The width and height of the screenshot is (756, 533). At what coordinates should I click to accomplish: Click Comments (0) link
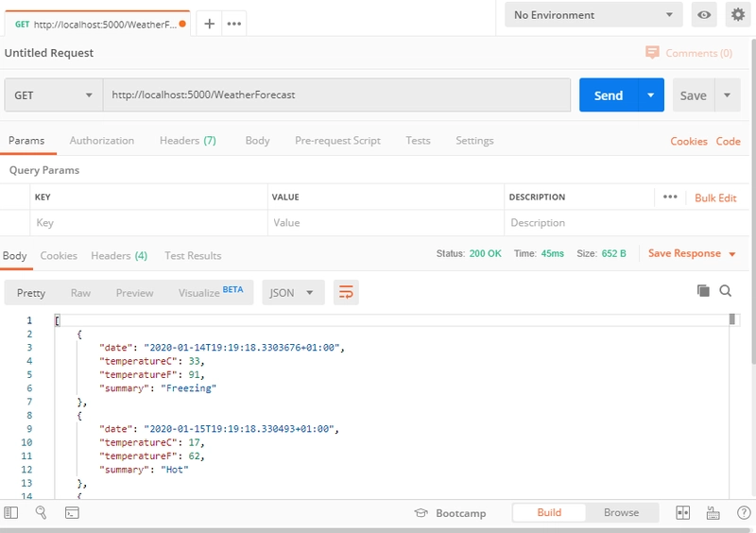pyautogui.click(x=698, y=53)
